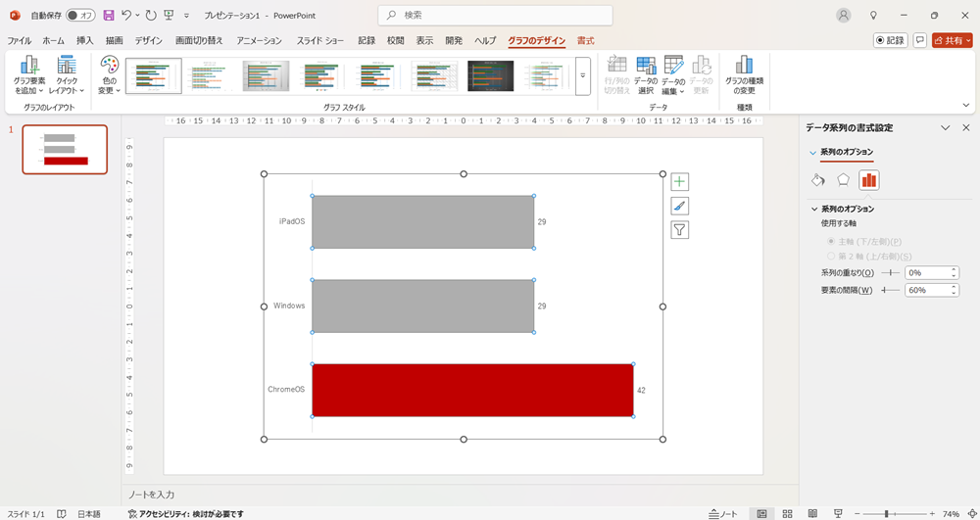Open the chart filter funnel button

[x=679, y=230]
